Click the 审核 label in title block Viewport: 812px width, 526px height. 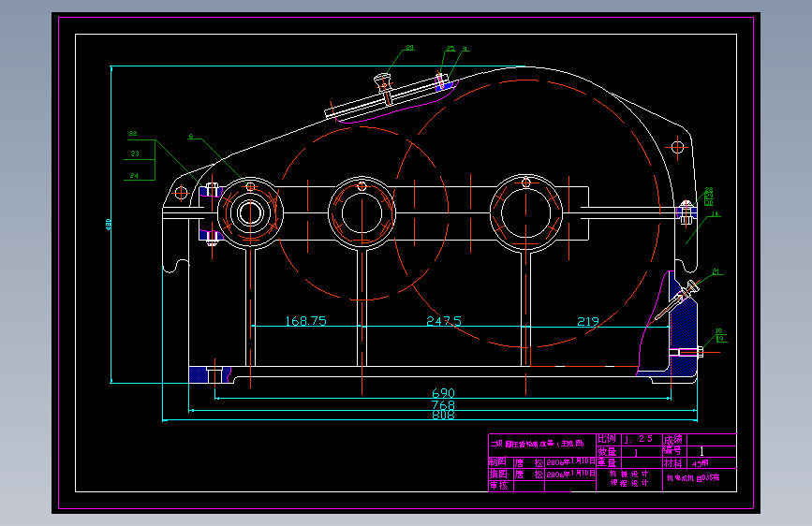pos(498,486)
